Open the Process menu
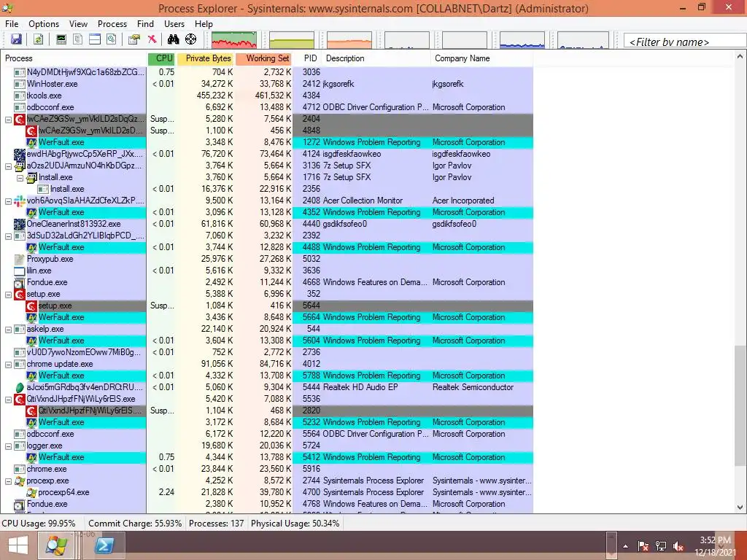Screen dimensions: 747x560 (112, 24)
